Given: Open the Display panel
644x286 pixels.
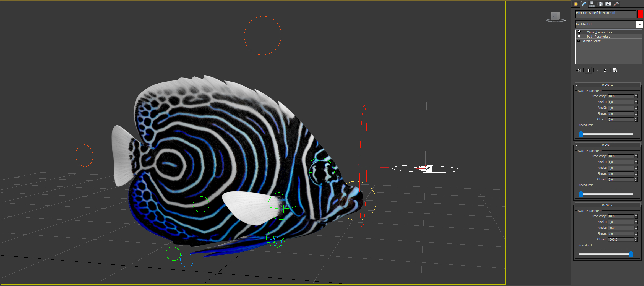Looking at the screenshot, I should (x=608, y=4).
